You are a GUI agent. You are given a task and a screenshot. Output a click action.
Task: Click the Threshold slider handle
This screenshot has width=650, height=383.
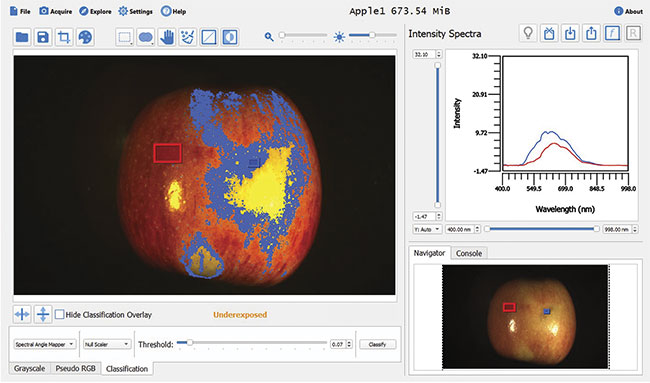[189, 342]
